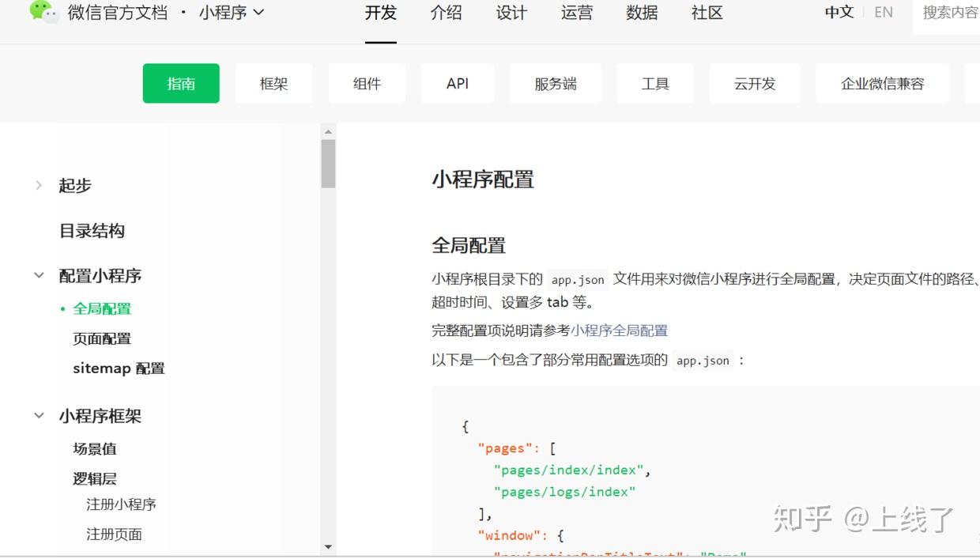Open sitemap 配置 in the sidebar
This screenshot has height=559, width=980.
(119, 368)
